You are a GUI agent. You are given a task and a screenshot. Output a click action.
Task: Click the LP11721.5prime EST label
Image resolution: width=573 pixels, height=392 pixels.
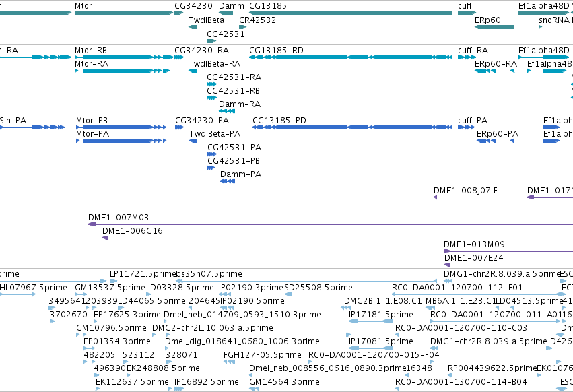click(x=143, y=274)
